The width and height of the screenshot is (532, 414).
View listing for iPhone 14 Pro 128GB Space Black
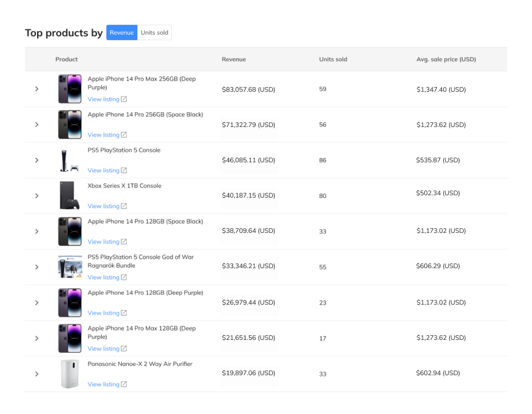tap(104, 242)
